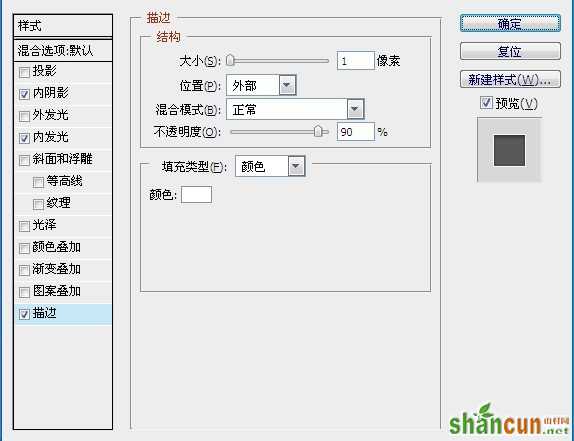Toggle the 预览 preview checkbox
This screenshot has width=574, height=441.
tap(486, 103)
